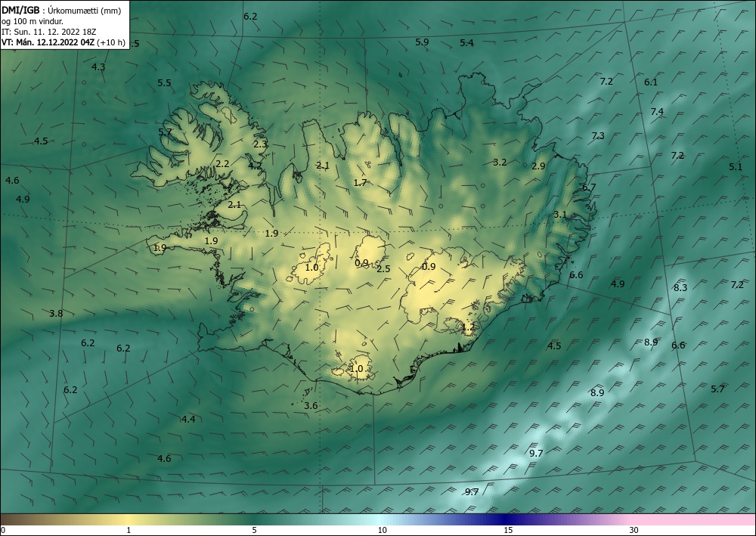
Task: Click the 3.2 map value
Action: point(500,163)
